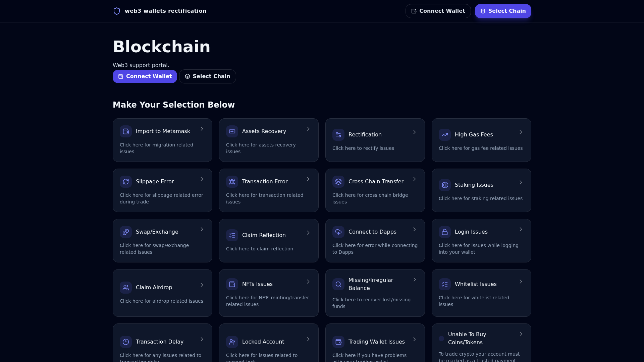This screenshot has width=644, height=362.
Task: Click the Missing/Irregular Balance search icon
Action: [x=338, y=284]
